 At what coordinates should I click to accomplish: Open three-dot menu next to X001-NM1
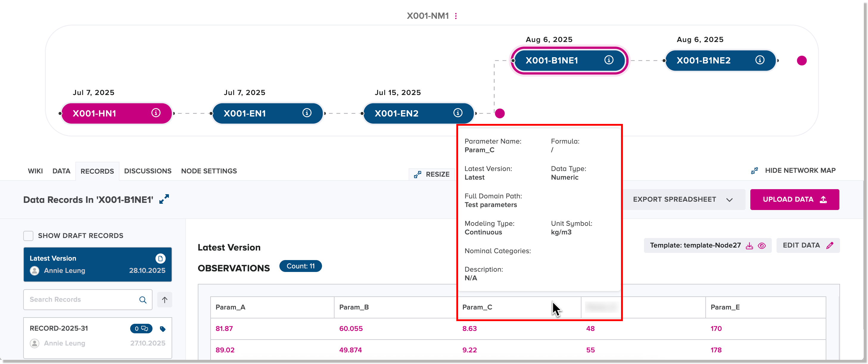(x=456, y=16)
